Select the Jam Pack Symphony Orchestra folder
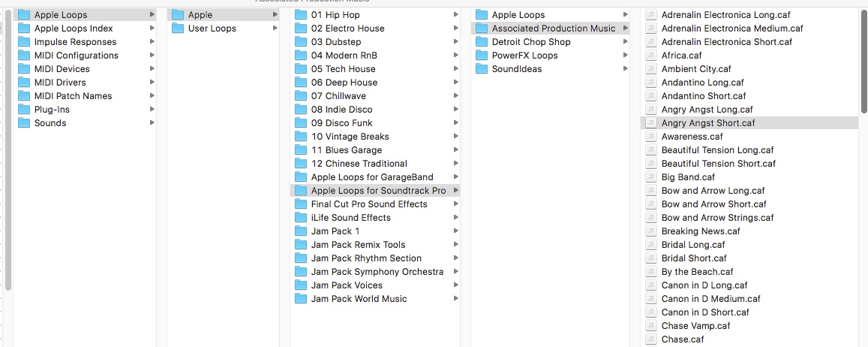 375,272
